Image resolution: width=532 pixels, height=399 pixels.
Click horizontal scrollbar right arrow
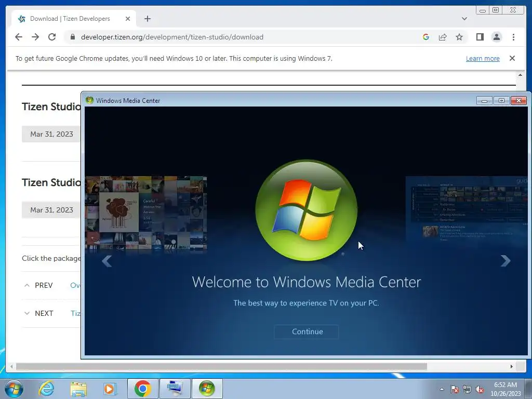tap(512, 366)
